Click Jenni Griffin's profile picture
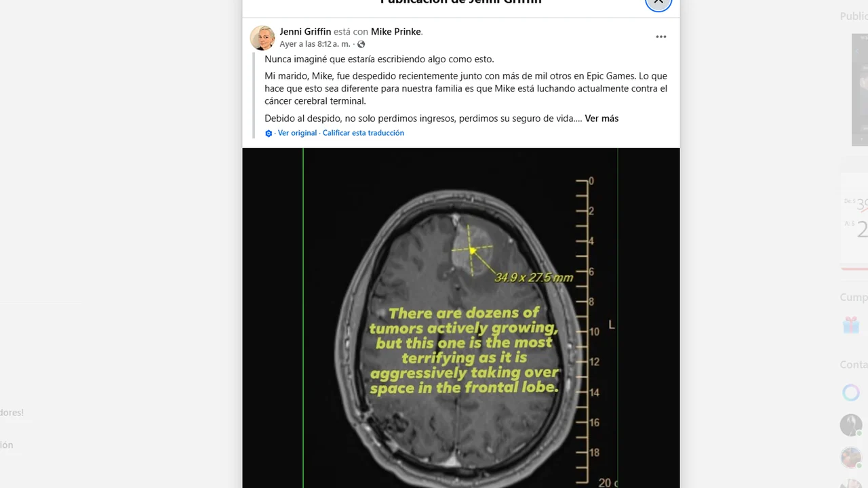This screenshot has width=868, height=488. [262, 38]
